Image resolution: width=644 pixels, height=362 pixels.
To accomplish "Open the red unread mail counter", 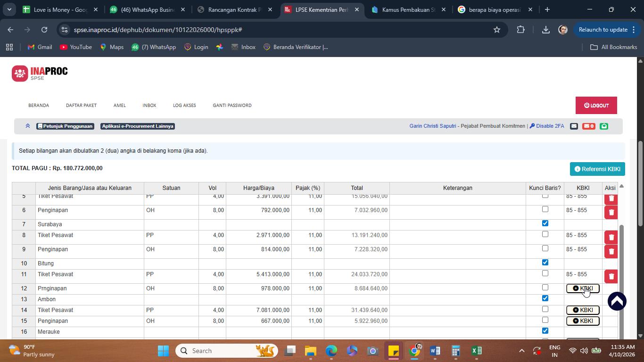I will tap(588, 126).
